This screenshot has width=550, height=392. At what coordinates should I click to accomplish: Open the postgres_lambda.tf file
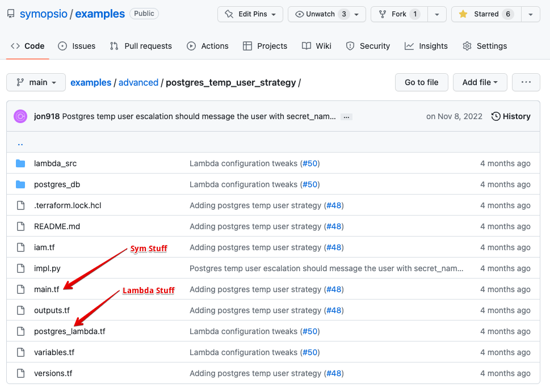69,332
